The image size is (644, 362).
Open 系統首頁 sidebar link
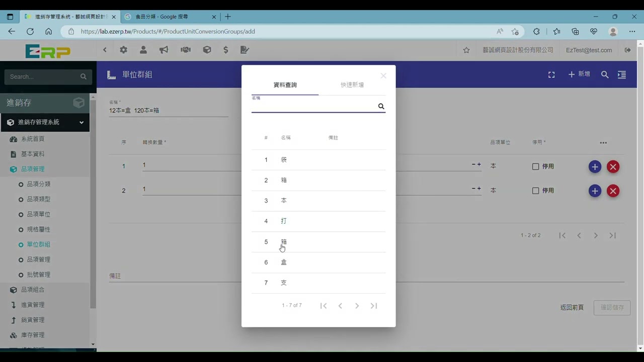(x=33, y=139)
